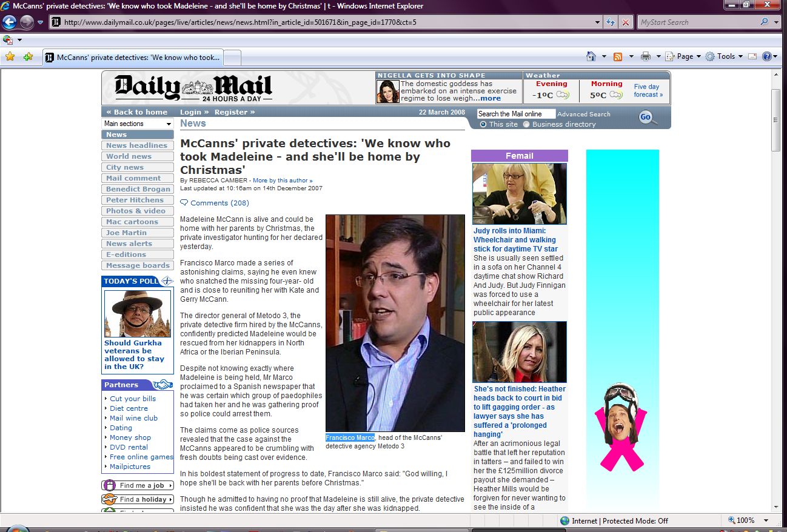787x532 pixels.
Task: Click the Stop loading X icon
Action: point(626,22)
